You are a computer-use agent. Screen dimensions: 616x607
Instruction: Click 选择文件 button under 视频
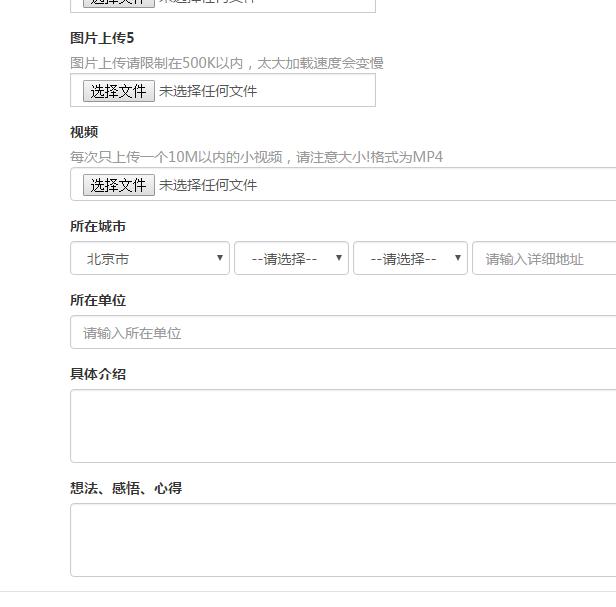click(119, 185)
